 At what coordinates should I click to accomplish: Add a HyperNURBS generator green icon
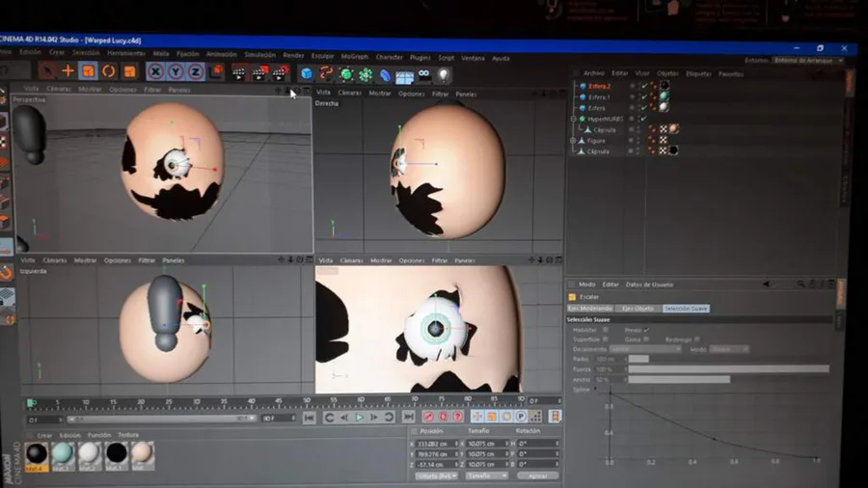[346, 74]
